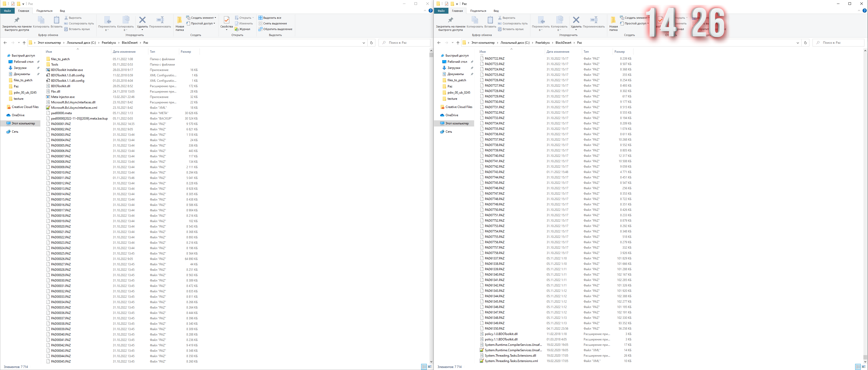Open Вид tab in left window ribbon
This screenshot has width=868, height=370.
click(x=62, y=11)
